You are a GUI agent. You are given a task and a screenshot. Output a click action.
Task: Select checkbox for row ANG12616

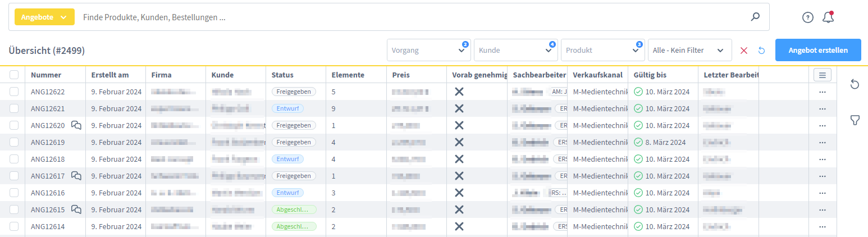pos(14,193)
